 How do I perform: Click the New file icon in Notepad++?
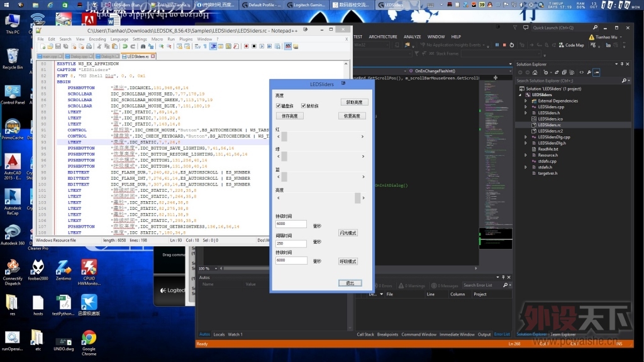tap(42, 47)
